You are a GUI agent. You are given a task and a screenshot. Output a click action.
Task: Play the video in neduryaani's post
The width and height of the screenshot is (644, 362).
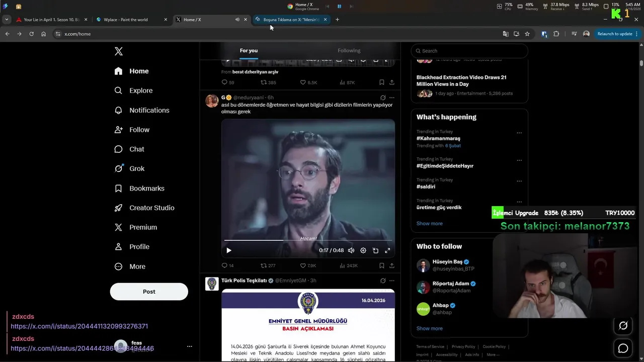tap(229, 250)
